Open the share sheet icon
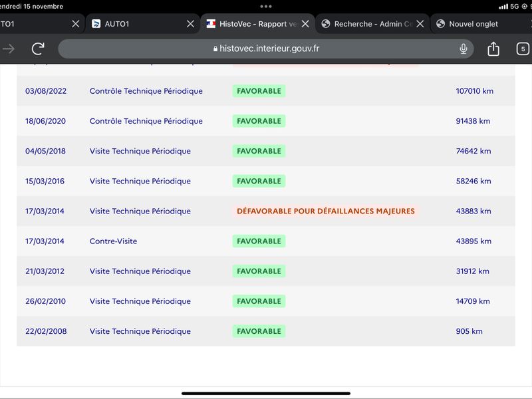The width and height of the screenshot is (532, 399). [493, 49]
